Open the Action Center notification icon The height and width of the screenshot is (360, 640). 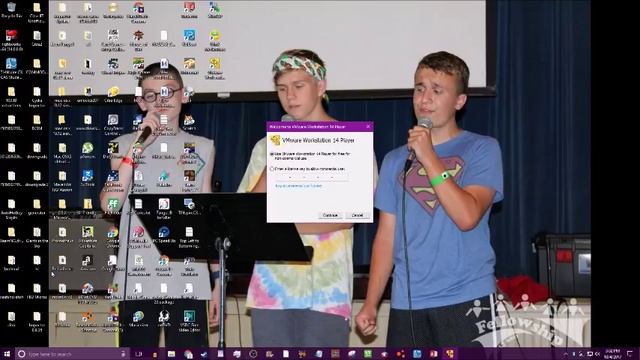[629, 354]
